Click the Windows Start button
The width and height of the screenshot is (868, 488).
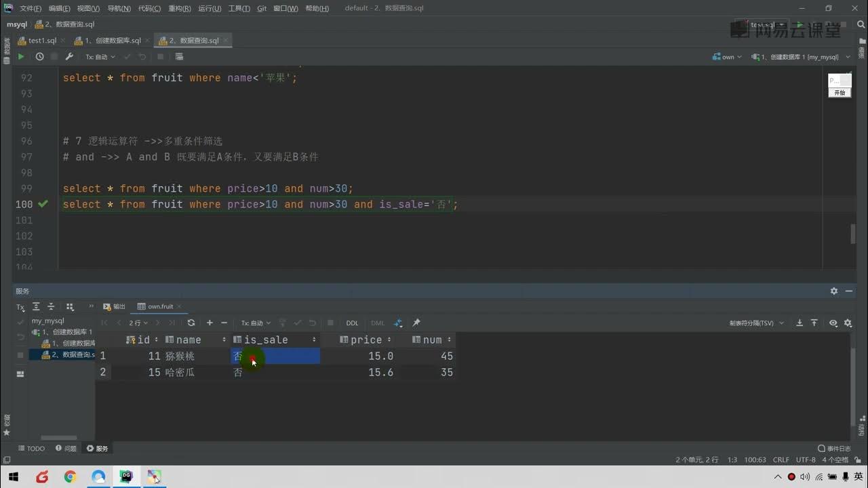pyautogui.click(x=13, y=477)
